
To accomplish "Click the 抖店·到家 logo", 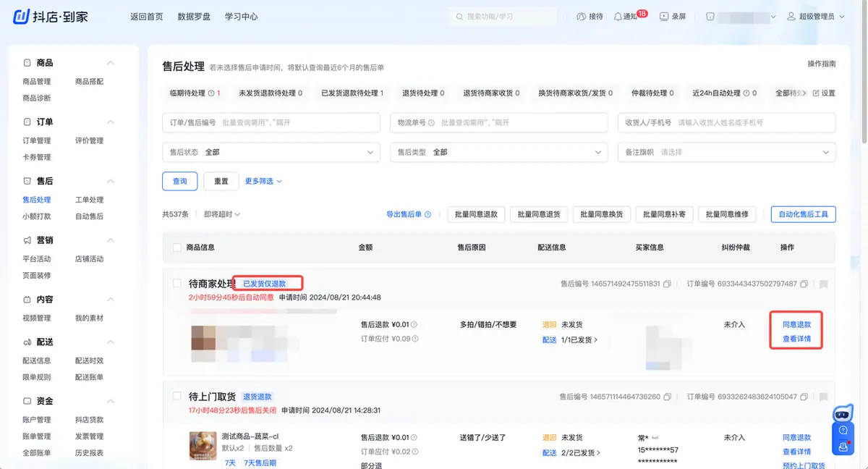I will [x=51, y=16].
